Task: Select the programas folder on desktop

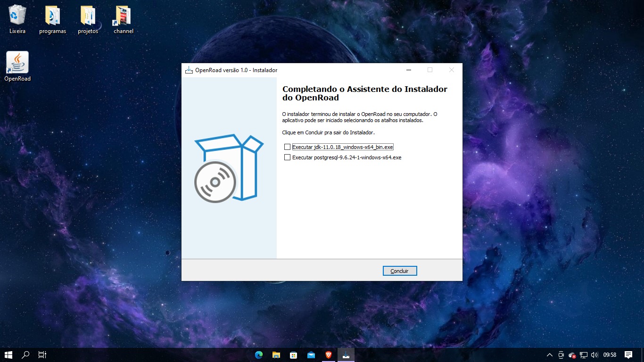Action: tap(52, 19)
